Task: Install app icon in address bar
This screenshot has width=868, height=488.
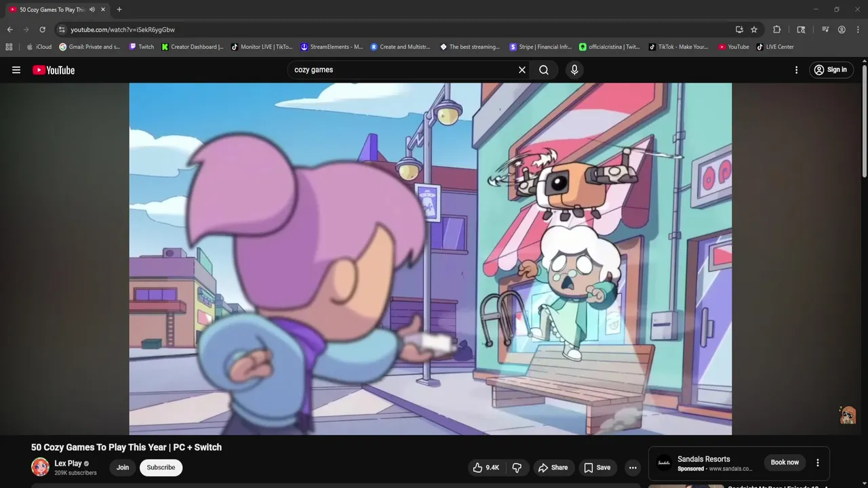Action: (739, 30)
